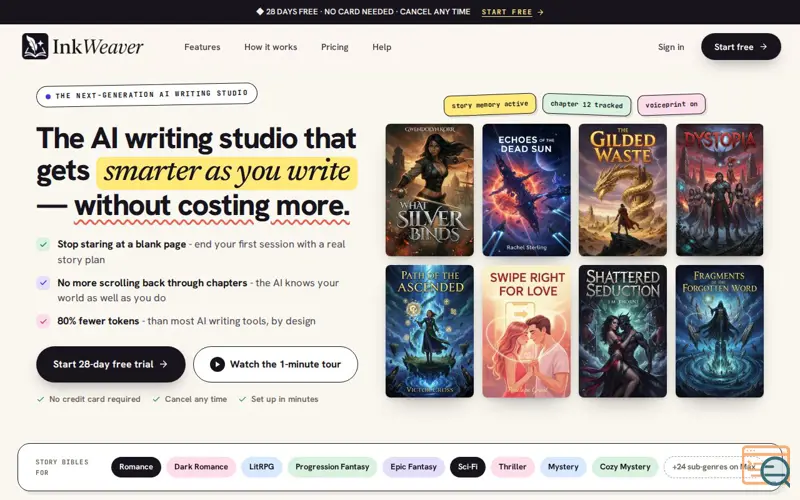Image resolution: width=800 pixels, height=500 pixels.
Task: Click arrow beside START FREE in top banner
Action: click(540, 12)
